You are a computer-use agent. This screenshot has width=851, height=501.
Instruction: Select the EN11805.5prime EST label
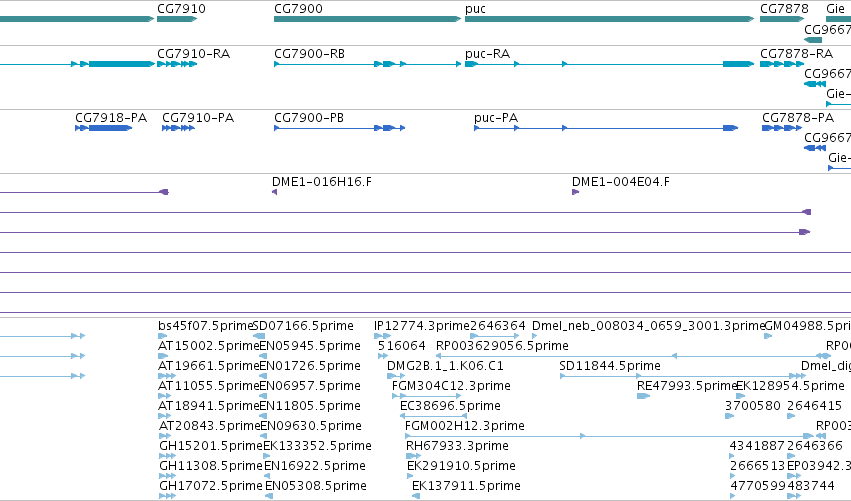[310, 406]
